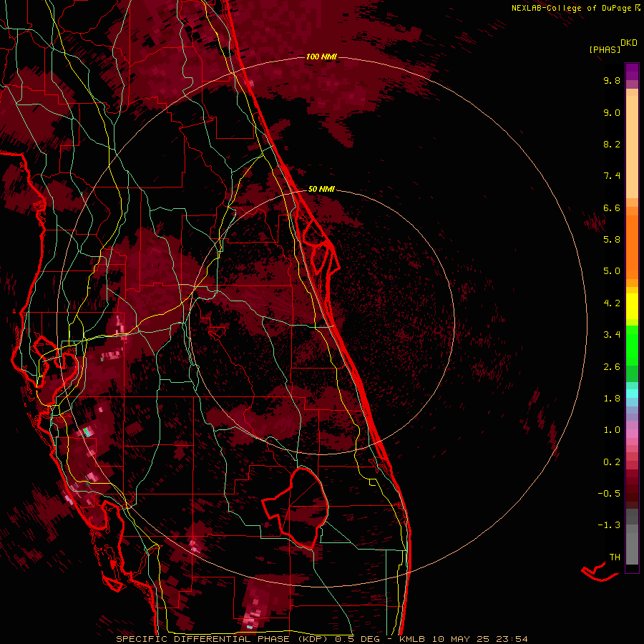
Task: Click the 0.2 legend value
Action: pos(612,462)
